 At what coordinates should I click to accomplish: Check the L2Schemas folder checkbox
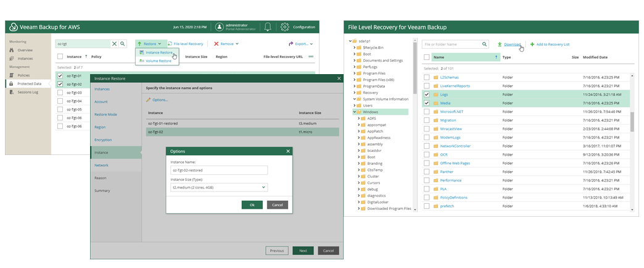(x=426, y=77)
